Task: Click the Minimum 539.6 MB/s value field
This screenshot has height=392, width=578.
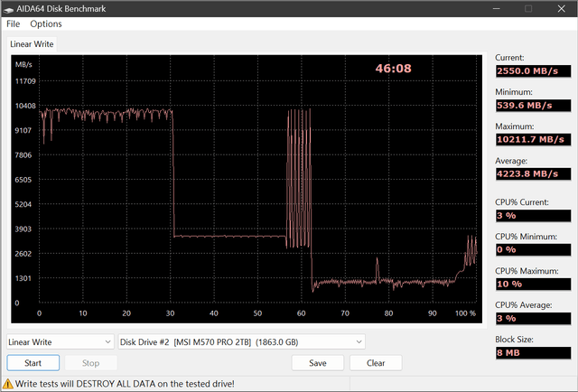Action: point(533,105)
